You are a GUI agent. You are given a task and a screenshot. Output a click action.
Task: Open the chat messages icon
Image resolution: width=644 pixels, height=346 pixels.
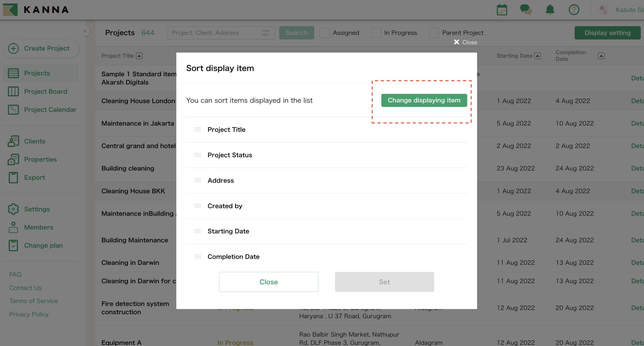[x=526, y=10]
